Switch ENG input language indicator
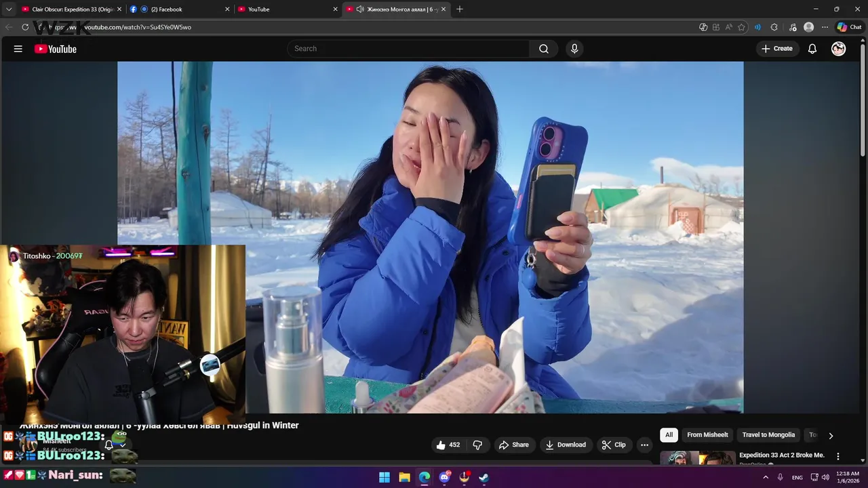Screen dimensions: 868x488 (797, 477)
